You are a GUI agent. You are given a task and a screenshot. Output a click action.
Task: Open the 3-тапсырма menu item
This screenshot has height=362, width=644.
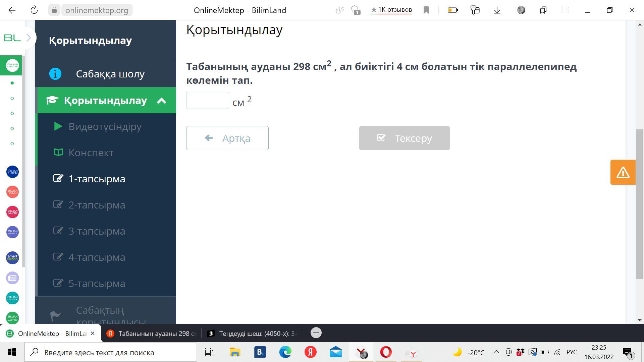pos(97,231)
